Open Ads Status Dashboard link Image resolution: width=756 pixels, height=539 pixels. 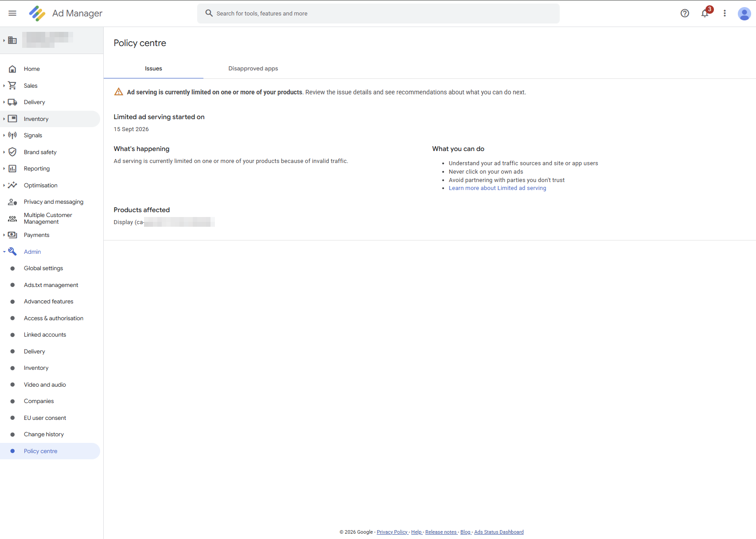(x=499, y=532)
